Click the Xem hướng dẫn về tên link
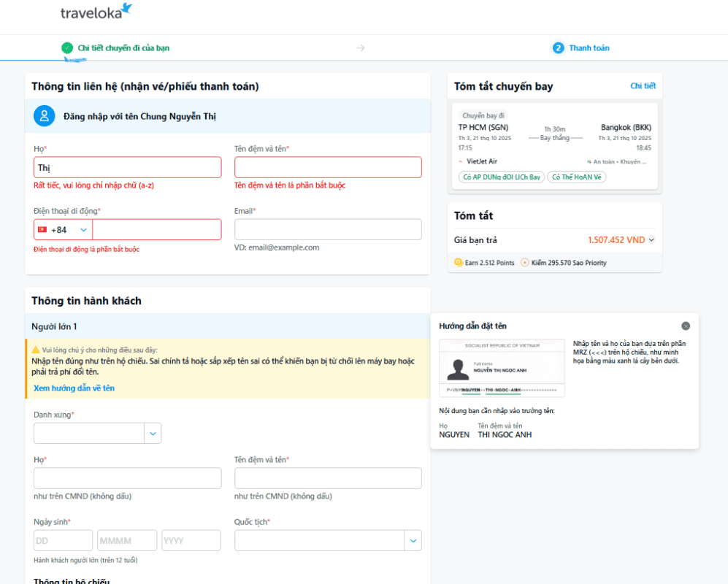Viewport: 728px width, 584px height. 74,388
